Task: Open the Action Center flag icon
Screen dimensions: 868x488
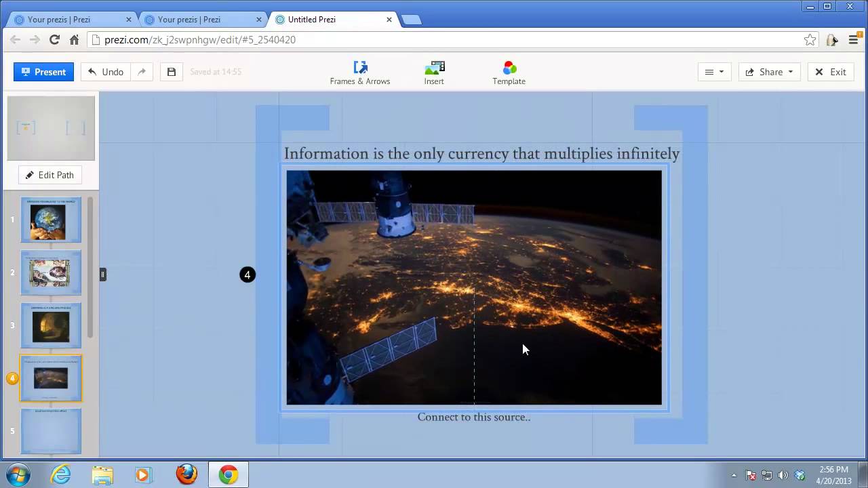Action: 751,475
